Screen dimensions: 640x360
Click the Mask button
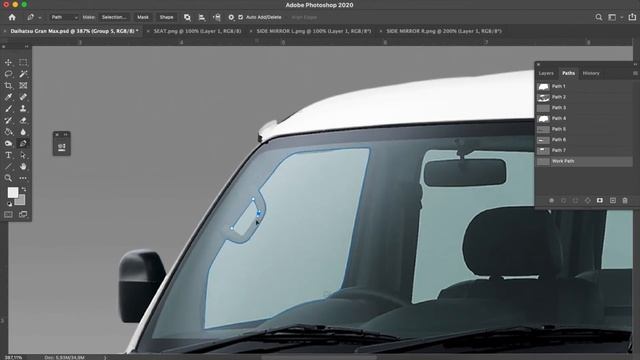[142, 17]
